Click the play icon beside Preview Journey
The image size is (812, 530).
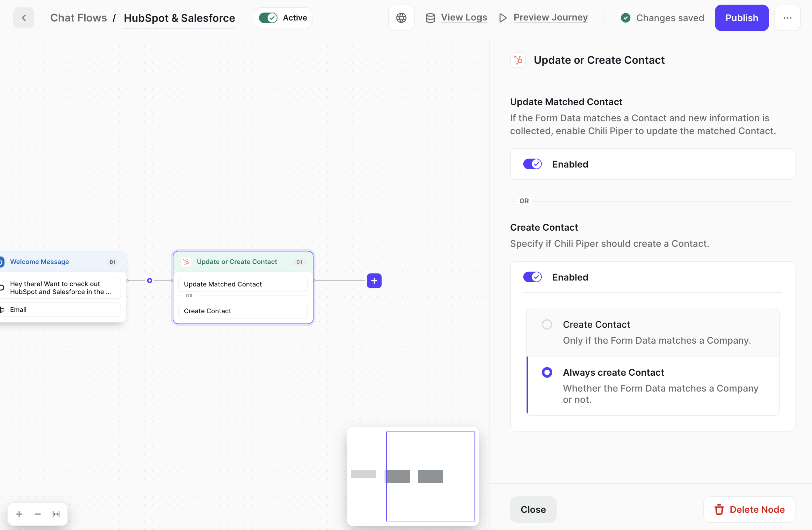[x=502, y=18]
